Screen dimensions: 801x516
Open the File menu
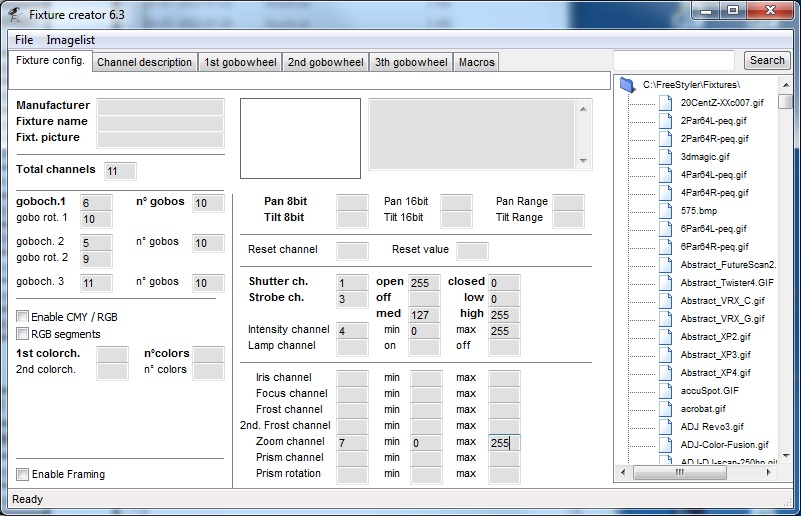coord(24,39)
